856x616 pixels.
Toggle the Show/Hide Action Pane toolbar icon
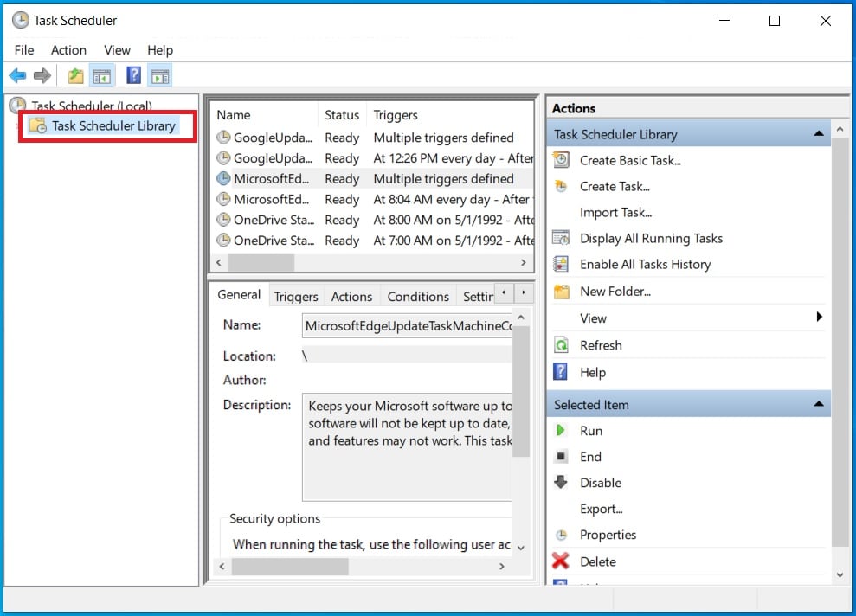160,76
